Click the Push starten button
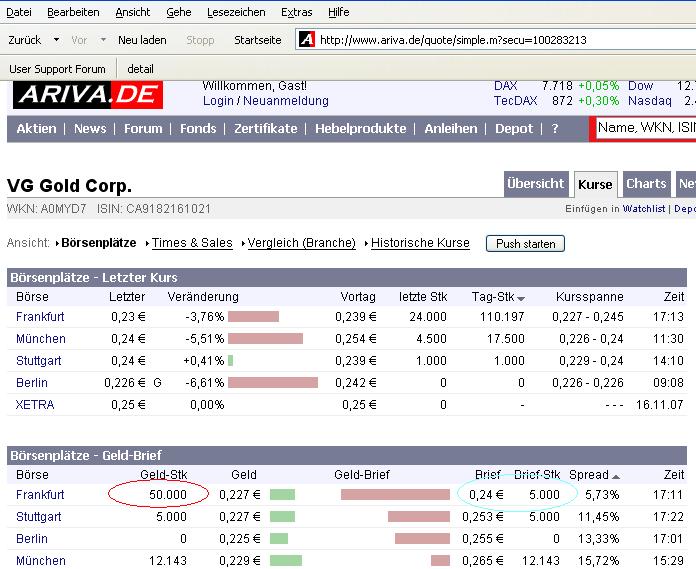 pyautogui.click(x=525, y=244)
